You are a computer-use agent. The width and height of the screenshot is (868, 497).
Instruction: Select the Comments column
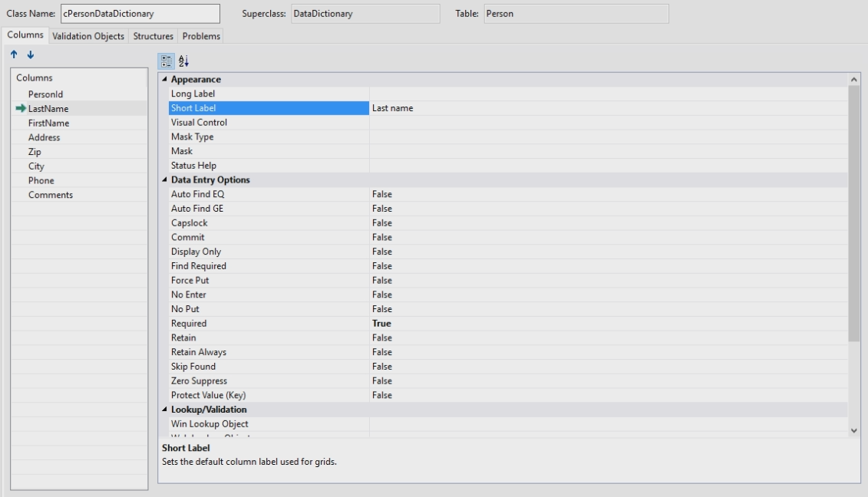pos(51,195)
